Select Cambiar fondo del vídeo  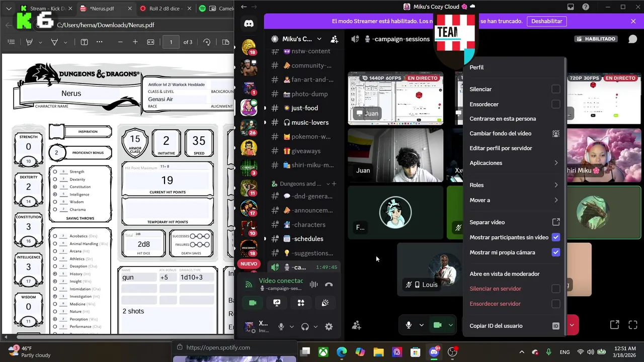click(513, 133)
